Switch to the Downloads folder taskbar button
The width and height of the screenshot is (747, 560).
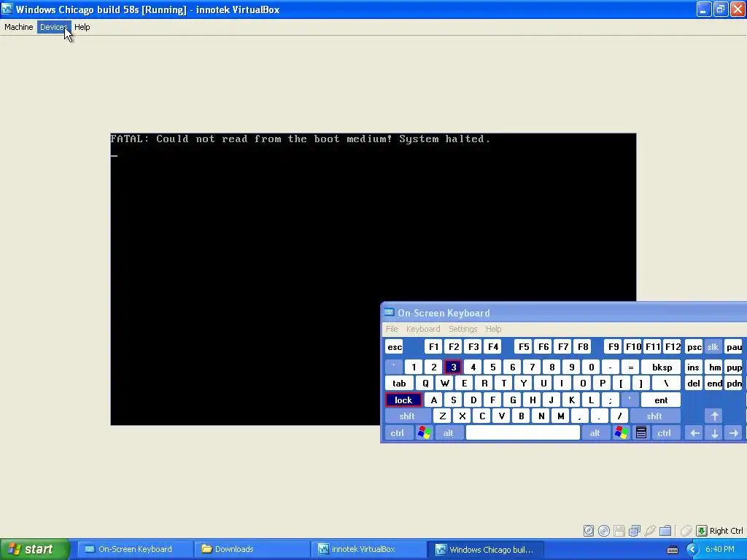(x=251, y=550)
